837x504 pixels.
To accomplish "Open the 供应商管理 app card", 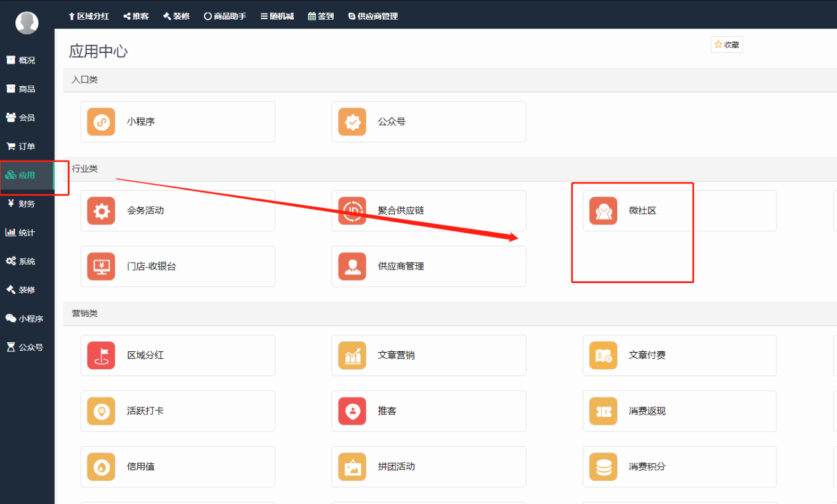I will tap(428, 266).
